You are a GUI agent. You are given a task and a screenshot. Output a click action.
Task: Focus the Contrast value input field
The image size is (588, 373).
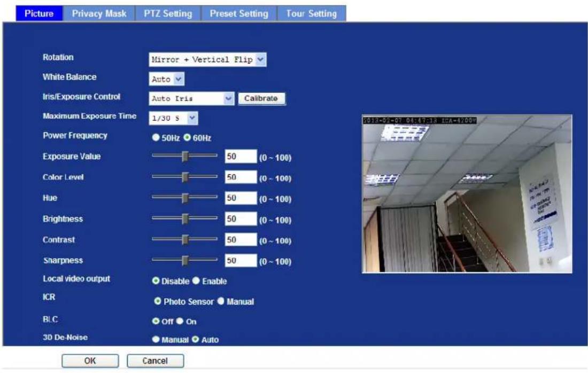coord(241,239)
